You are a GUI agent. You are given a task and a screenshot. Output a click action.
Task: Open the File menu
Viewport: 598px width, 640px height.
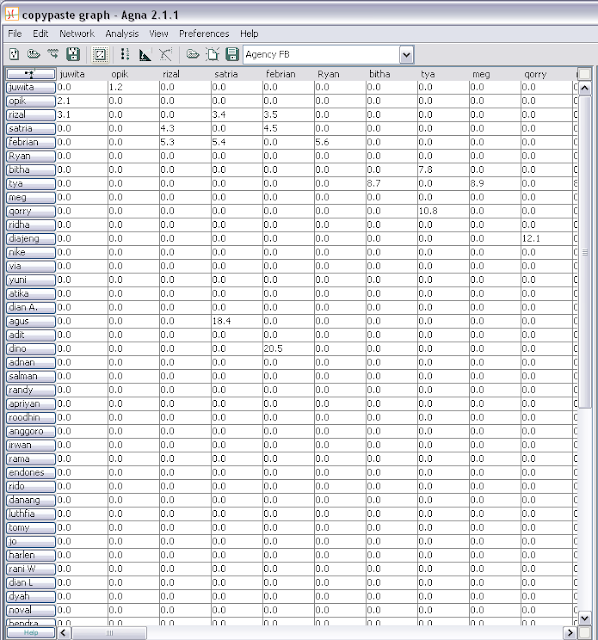(x=15, y=33)
